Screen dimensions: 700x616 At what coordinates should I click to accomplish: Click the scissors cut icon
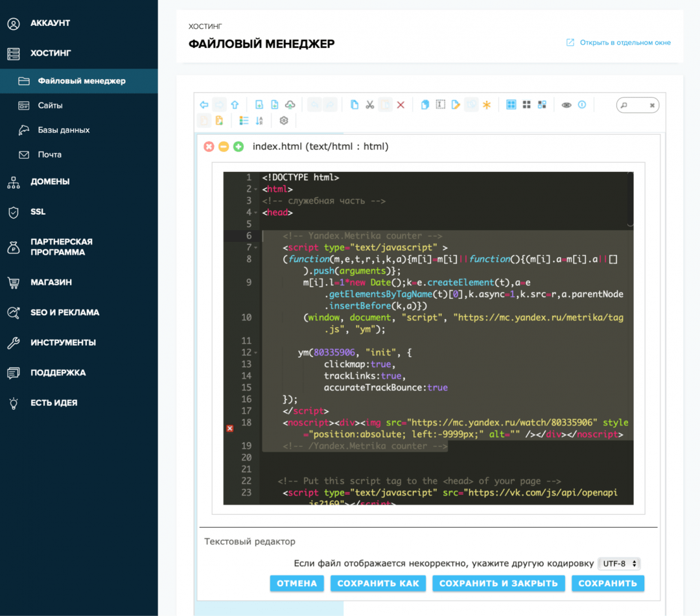(x=369, y=104)
